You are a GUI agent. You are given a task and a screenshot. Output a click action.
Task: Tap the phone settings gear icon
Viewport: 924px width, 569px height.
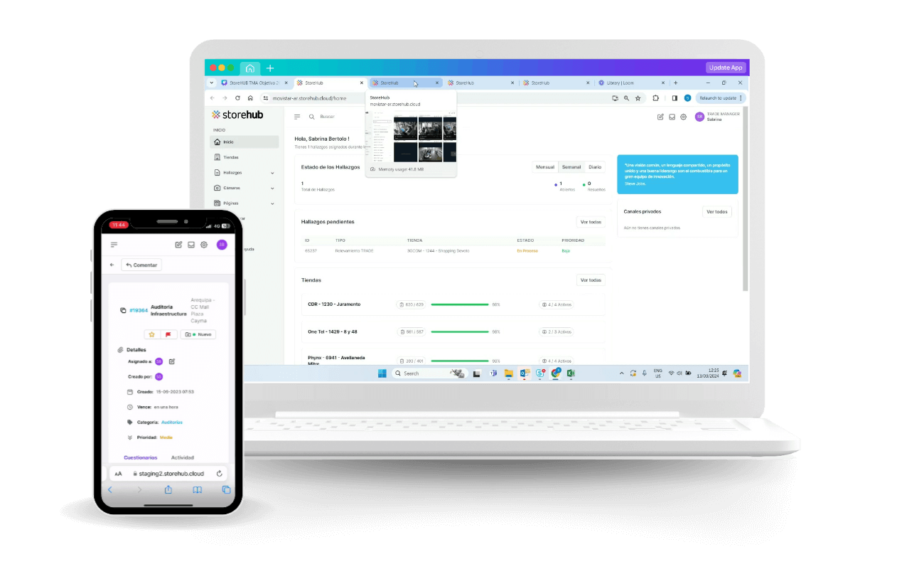tap(204, 245)
